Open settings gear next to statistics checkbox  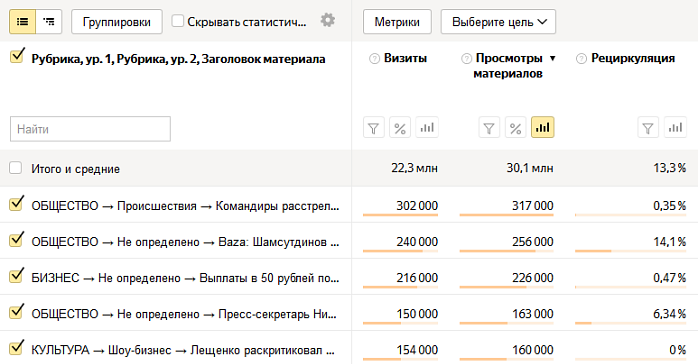[328, 20]
